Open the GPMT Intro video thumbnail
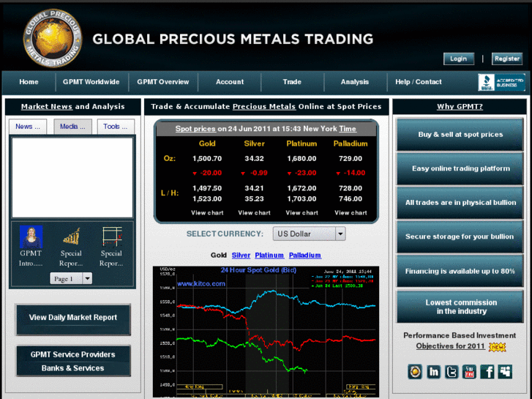Viewport: 532px width, 399px height. (x=31, y=236)
